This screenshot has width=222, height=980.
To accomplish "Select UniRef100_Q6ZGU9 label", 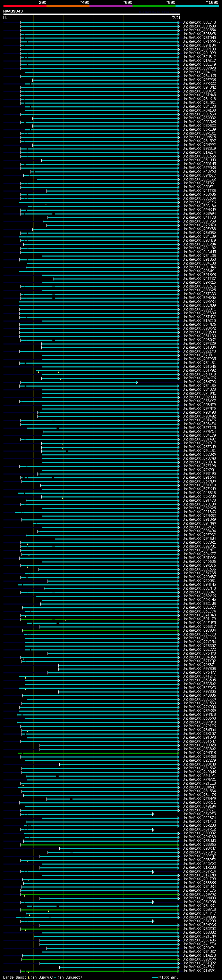I will 199,447.
